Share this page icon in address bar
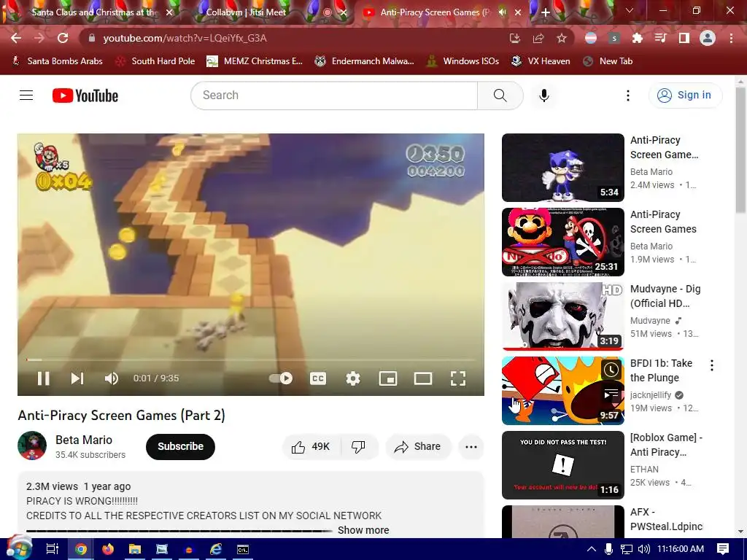Image resolution: width=747 pixels, height=560 pixels. tap(538, 38)
